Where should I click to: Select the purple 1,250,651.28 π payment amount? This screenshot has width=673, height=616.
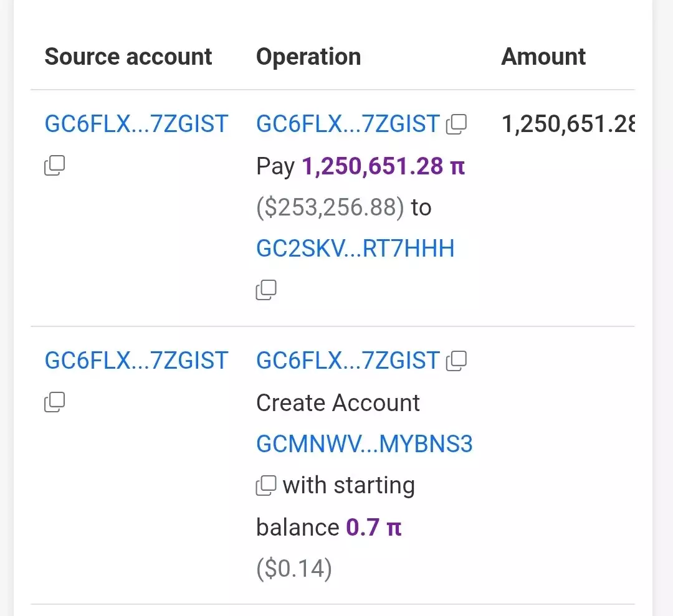coord(383,166)
